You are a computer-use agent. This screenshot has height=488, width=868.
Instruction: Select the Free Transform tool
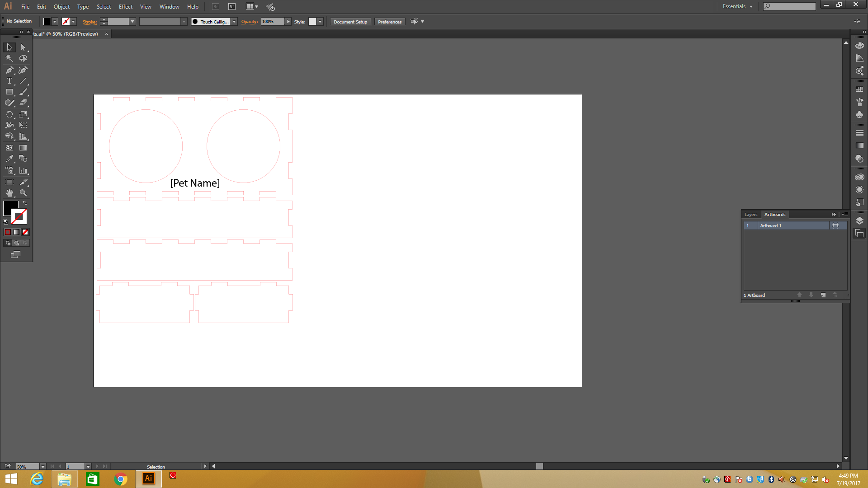pyautogui.click(x=24, y=126)
